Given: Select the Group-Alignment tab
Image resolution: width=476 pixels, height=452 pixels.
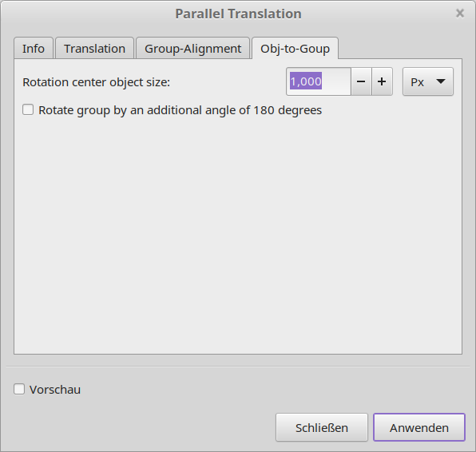Looking at the screenshot, I should point(192,48).
